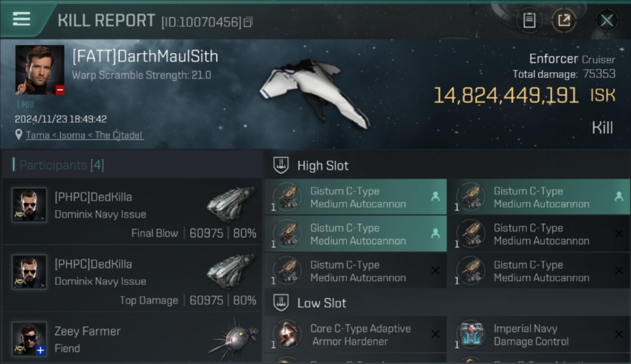This screenshot has height=364, width=631.
Task: Close the kill report window
Action: (x=606, y=20)
